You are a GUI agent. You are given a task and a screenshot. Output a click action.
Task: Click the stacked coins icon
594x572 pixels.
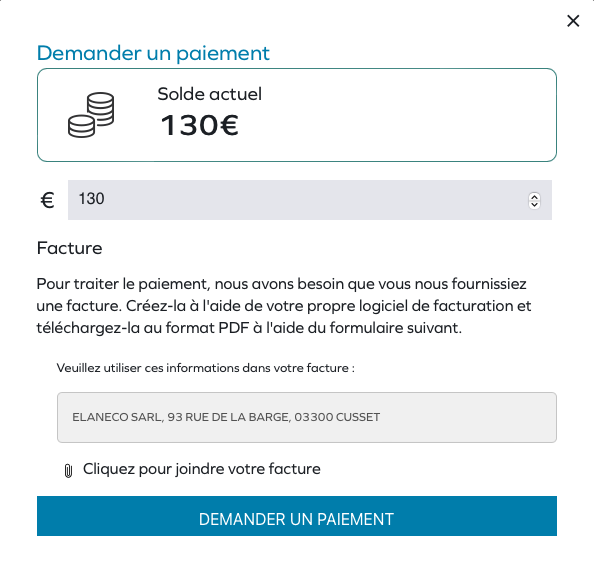(91, 115)
